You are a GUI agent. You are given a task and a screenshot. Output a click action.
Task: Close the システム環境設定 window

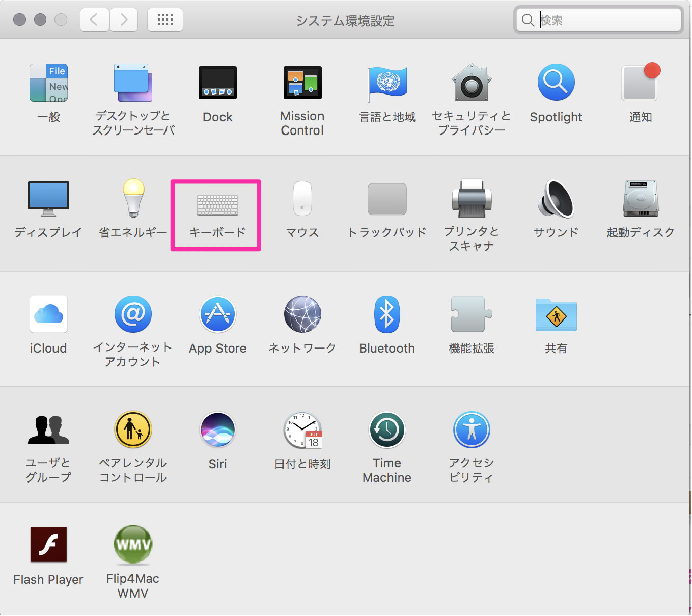(19, 20)
